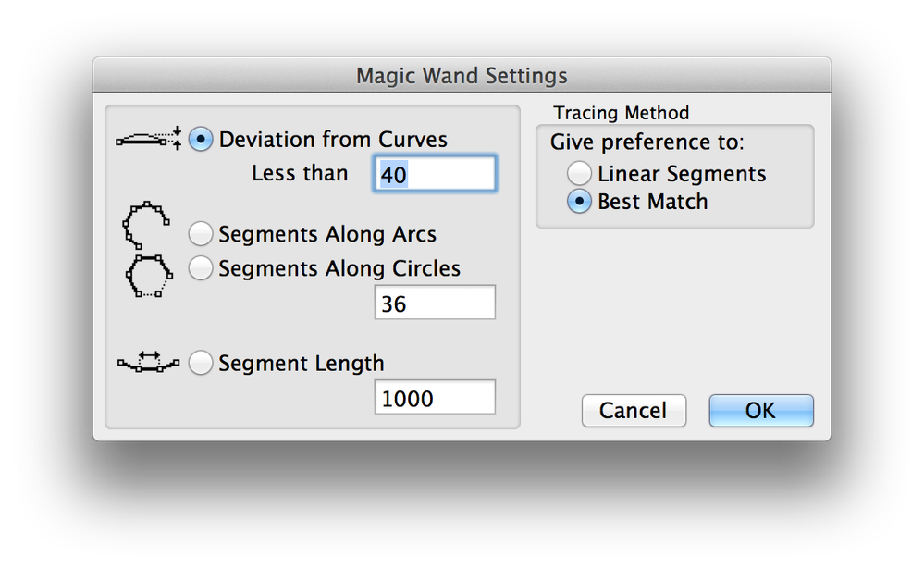Click the Segment Length icon
Image resolution: width=924 pixels, height=570 pixels.
(x=148, y=363)
